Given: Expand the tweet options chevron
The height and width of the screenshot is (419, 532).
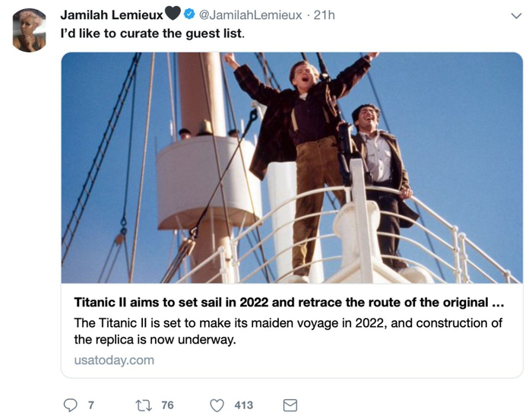Looking at the screenshot, I should point(516,16).
